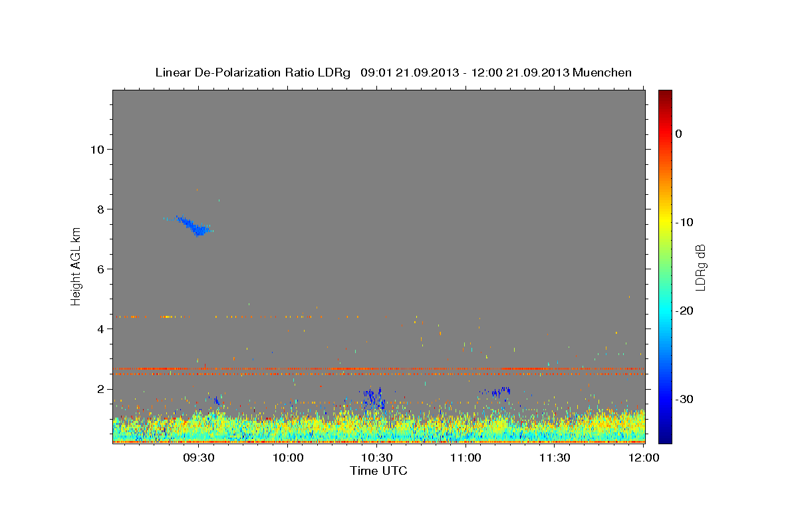Click the 11:00 time tick label
Screen dimensions: 798x532
click(465, 458)
